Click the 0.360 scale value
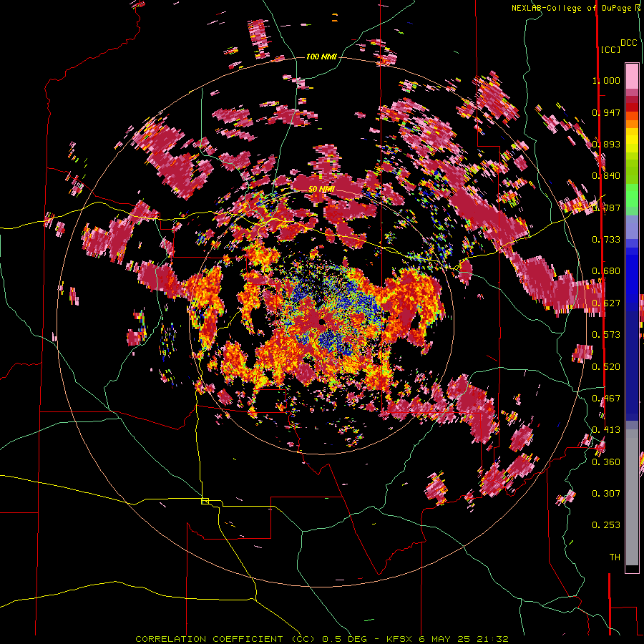Viewport: 644px width, 644px height. pyautogui.click(x=606, y=462)
